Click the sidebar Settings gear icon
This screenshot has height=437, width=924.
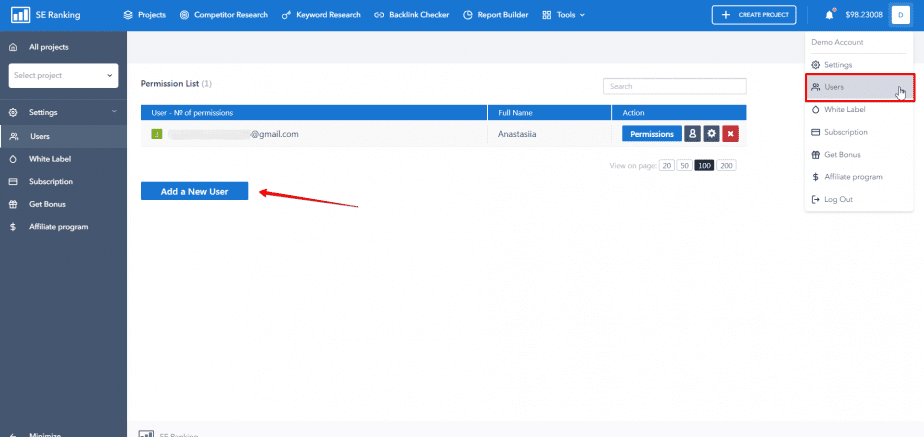coord(13,112)
